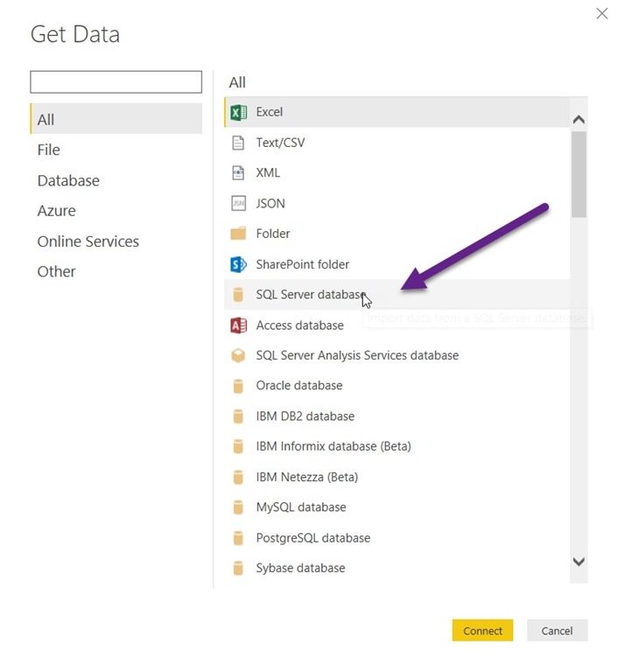Click the scrollbar down arrow
The height and width of the screenshot is (672, 618).
(x=579, y=562)
